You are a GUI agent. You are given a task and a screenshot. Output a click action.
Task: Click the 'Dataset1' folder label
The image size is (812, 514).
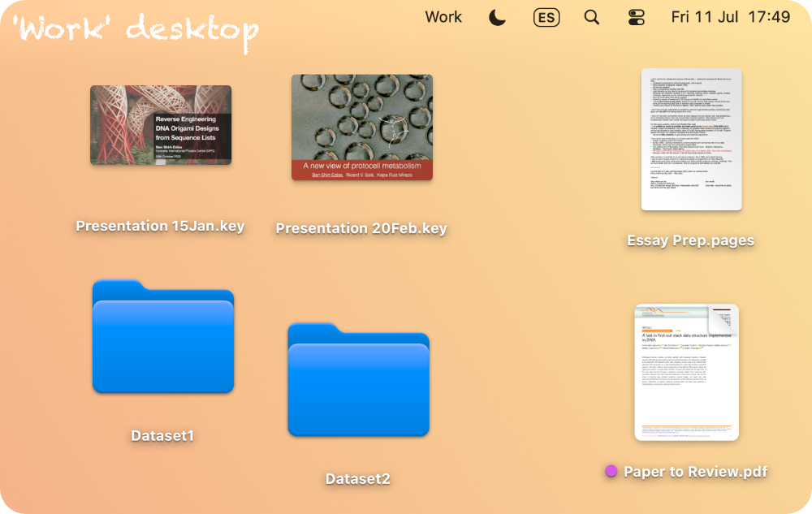(162, 436)
